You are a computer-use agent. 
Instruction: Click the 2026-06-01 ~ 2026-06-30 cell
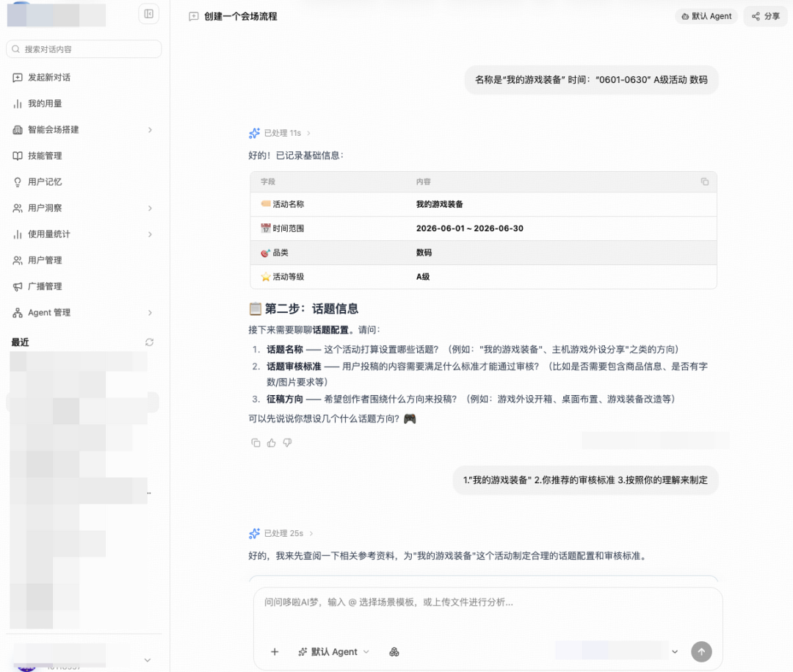(x=470, y=228)
